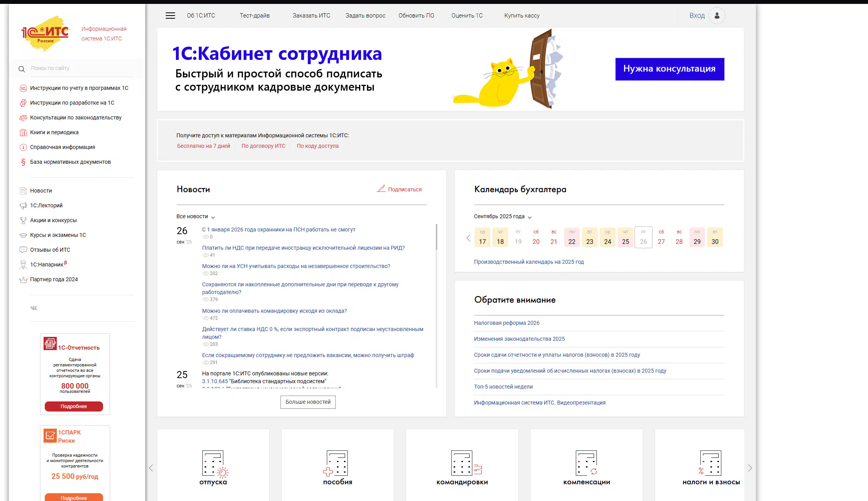Click the user profile login icon
Image resolution: width=868 pixels, height=501 pixels.
717,16
